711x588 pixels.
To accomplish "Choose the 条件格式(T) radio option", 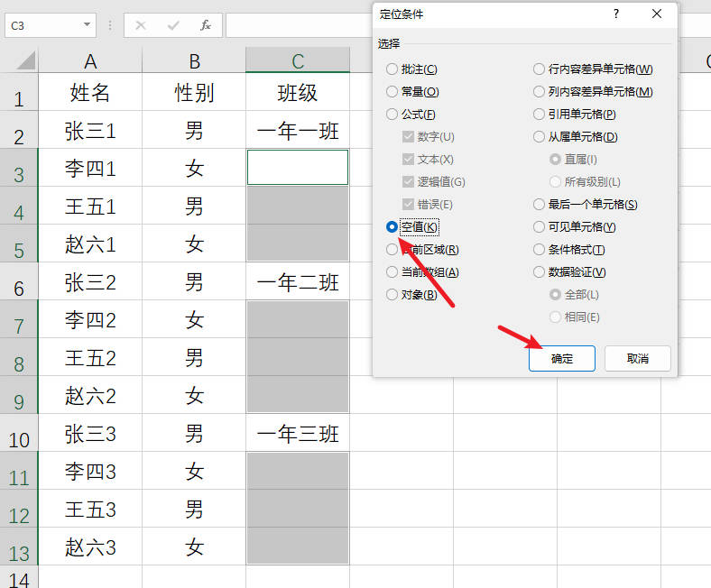I will (x=540, y=250).
